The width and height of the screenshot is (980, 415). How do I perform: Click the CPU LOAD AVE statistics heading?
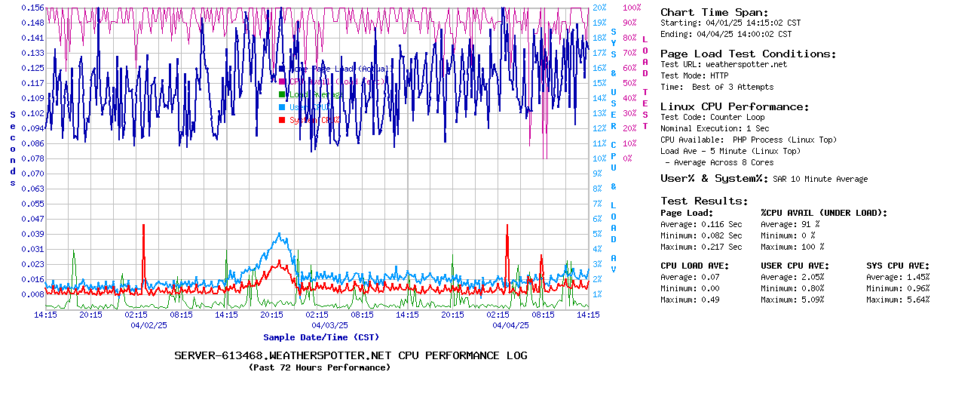click(x=694, y=266)
